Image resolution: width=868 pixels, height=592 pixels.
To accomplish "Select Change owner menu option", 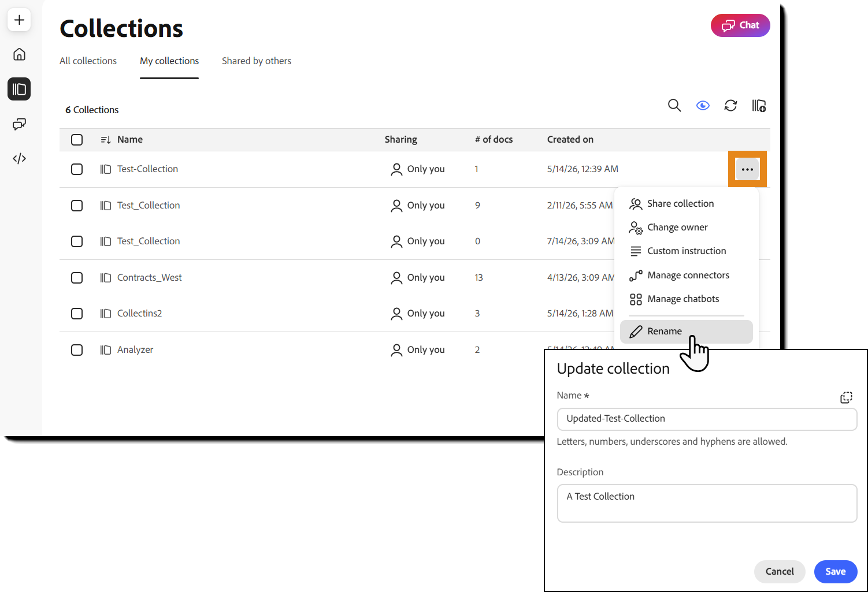I will click(687, 227).
